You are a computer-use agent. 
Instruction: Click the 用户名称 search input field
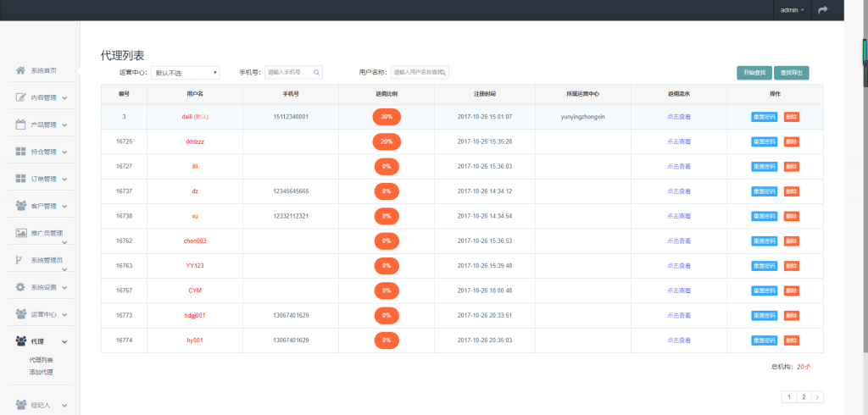pyautogui.click(x=417, y=73)
